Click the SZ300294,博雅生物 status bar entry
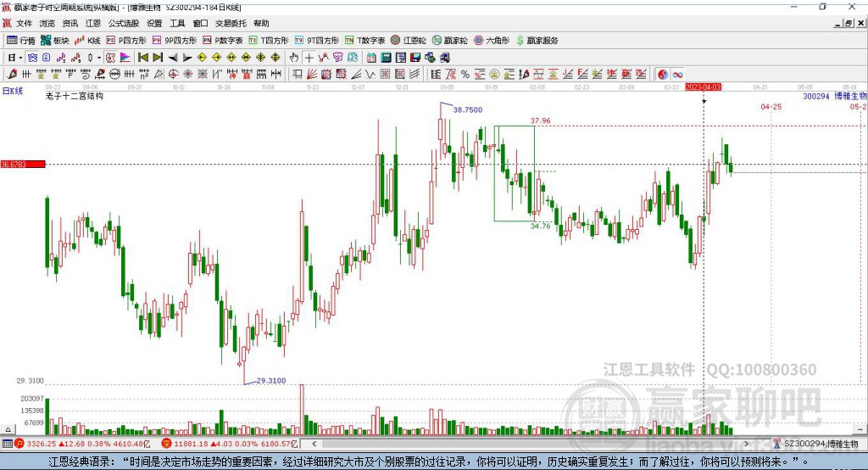This screenshot has height=470, width=868. [x=816, y=444]
